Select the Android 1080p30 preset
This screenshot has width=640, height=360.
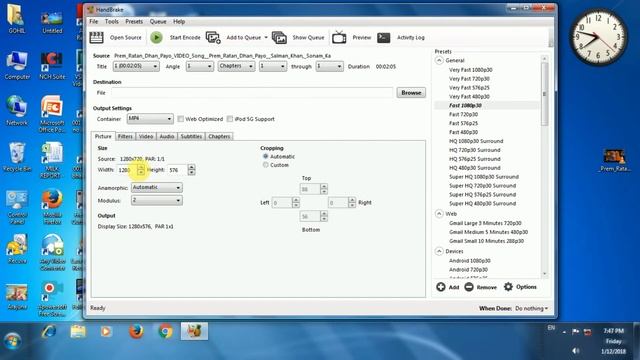[469, 261]
